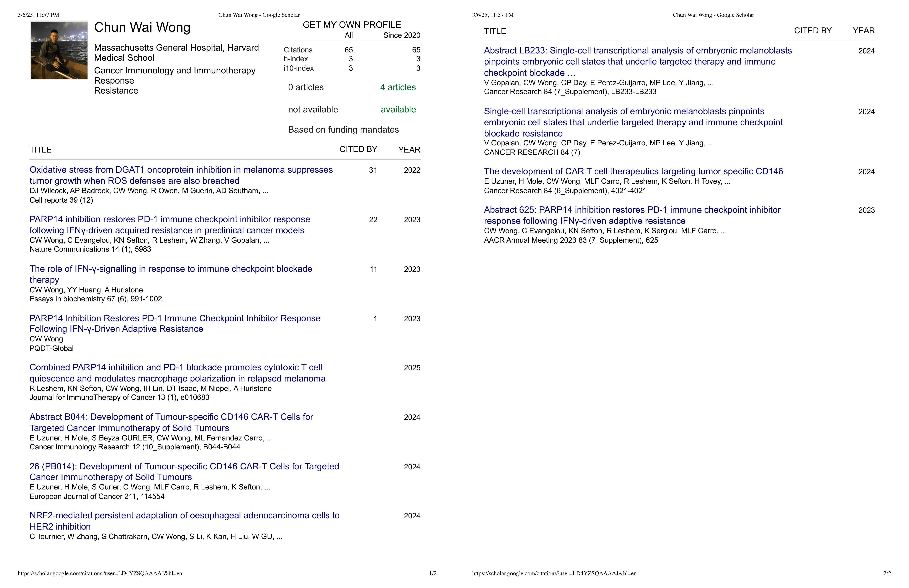The image size is (909, 588).
Task: Open 'Abstract LB233: Single-cell transcriptional analysis' article
Action: 638,61
